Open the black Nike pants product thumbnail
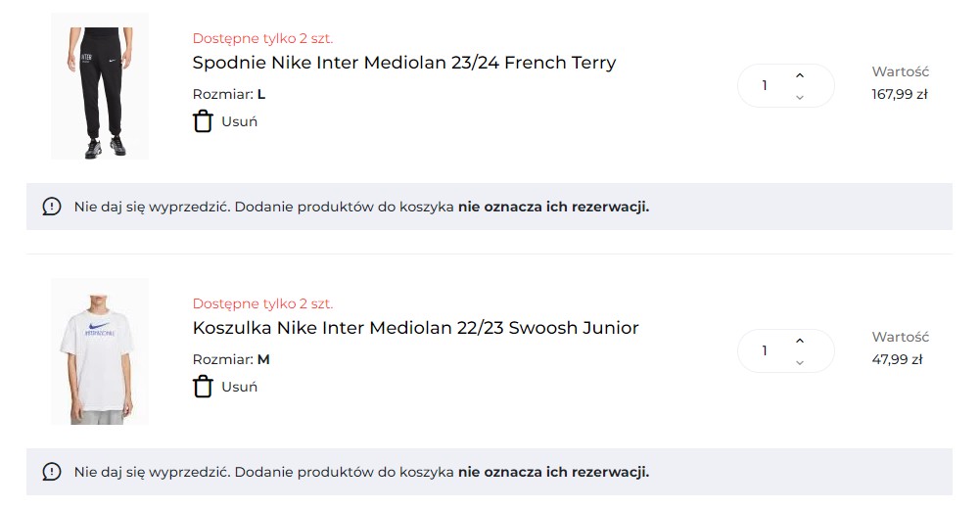Viewport: 980px width, 509px height. (100, 86)
